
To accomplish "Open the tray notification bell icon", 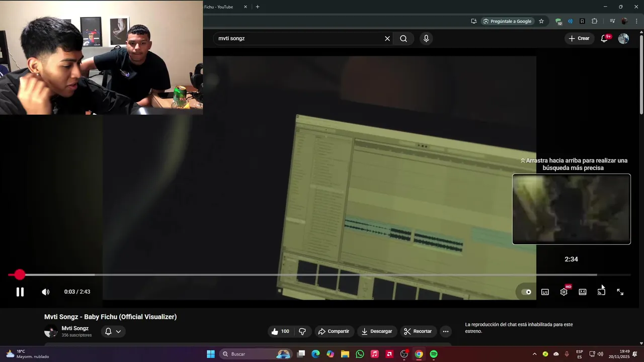I will pyautogui.click(x=635, y=354).
